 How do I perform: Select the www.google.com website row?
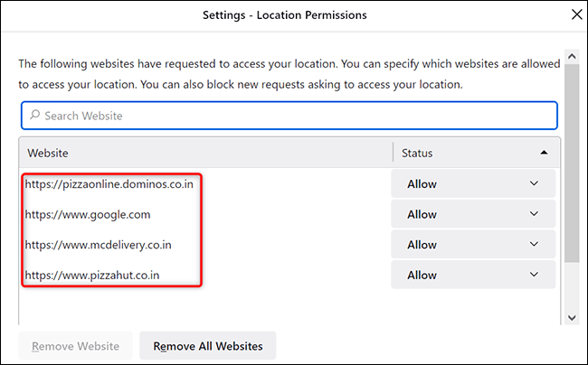pos(88,214)
